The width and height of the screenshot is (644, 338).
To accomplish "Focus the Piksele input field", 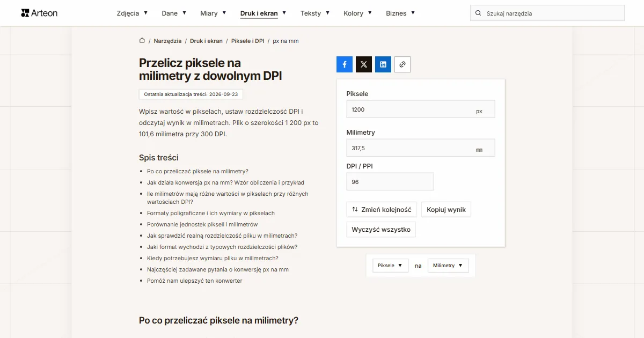I will [421, 109].
